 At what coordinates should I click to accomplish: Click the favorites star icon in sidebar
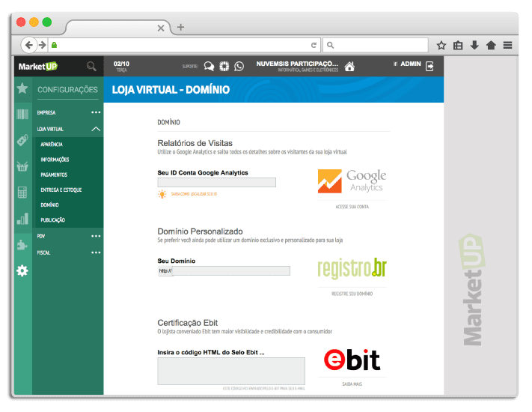22,88
